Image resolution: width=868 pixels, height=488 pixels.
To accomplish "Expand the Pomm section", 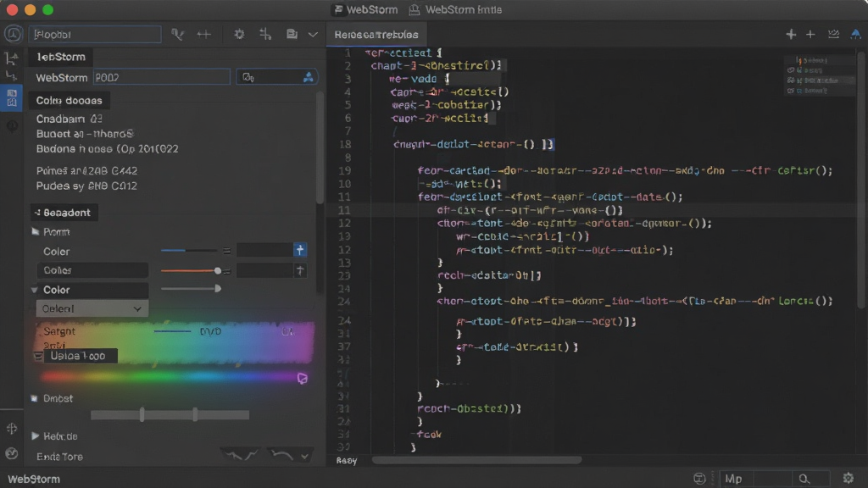I will click(x=36, y=232).
